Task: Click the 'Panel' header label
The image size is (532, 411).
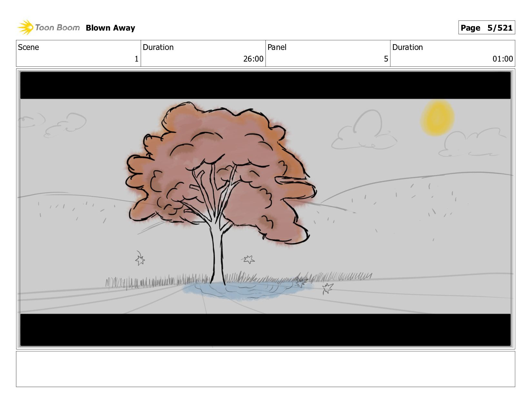Action: coord(277,47)
